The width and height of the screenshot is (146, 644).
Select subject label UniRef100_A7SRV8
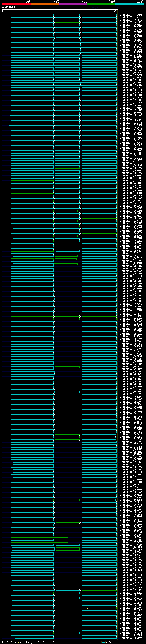coord(131,261)
